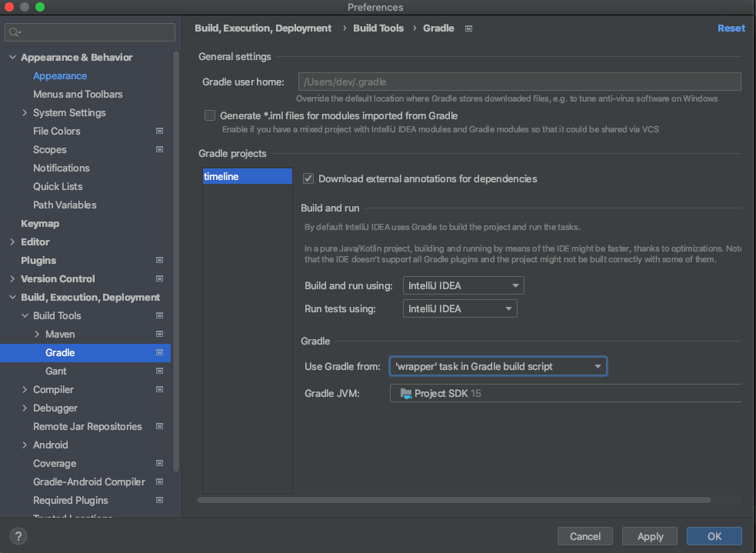Open Path Variables settings
This screenshot has width=756, height=553.
(65, 205)
